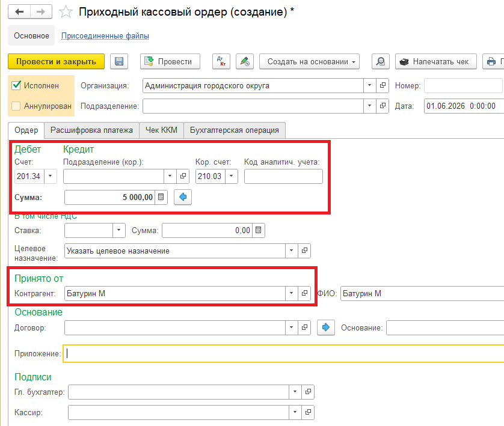Click the ФИО field Батурин М

click(x=422, y=293)
